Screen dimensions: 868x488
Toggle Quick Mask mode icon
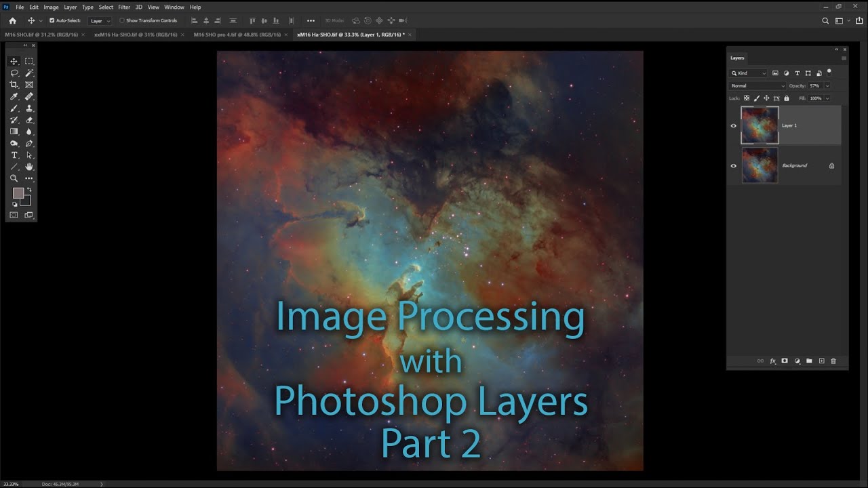tap(14, 215)
